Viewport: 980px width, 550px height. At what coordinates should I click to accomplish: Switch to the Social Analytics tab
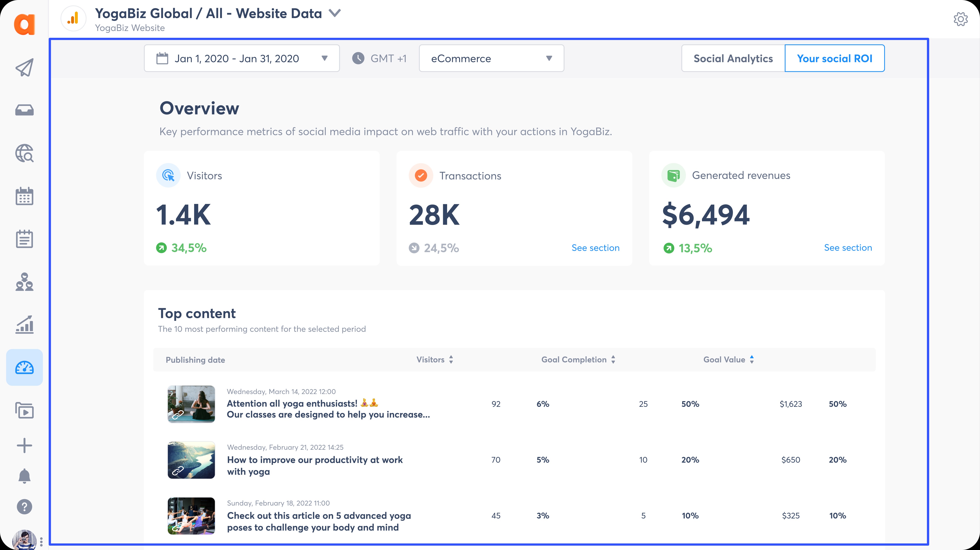[733, 58]
